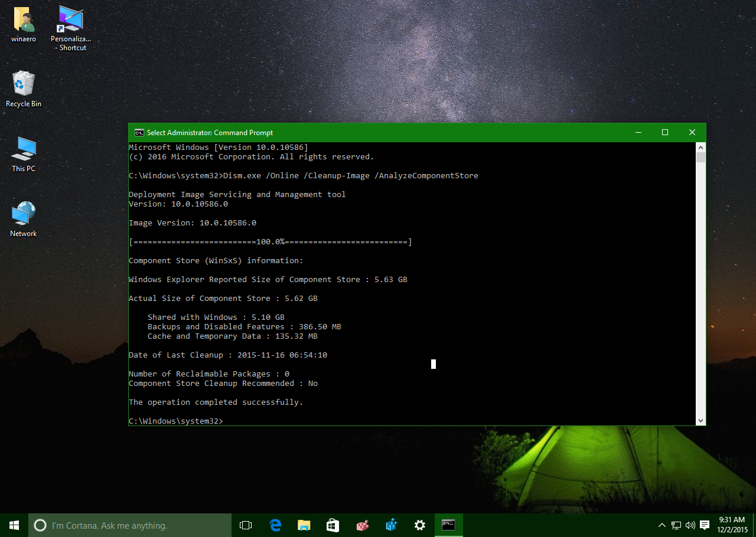
Task: Open the Start menu
Action: click(14, 525)
